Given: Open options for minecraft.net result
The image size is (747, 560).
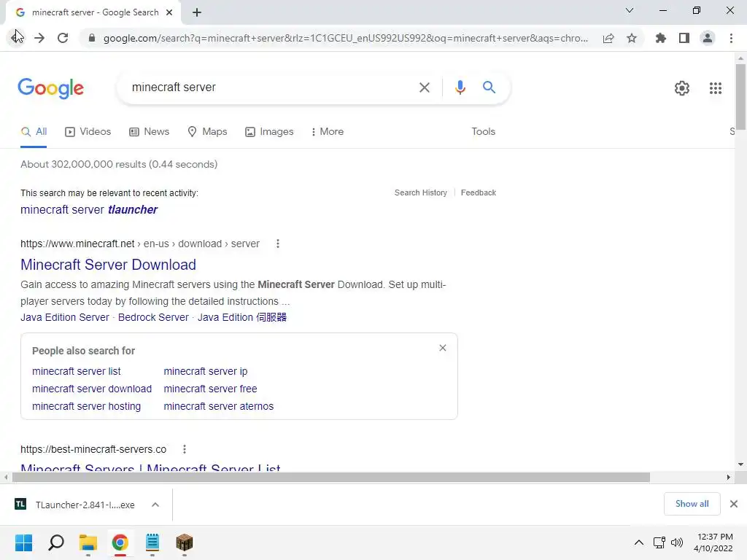Looking at the screenshot, I should 278,244.
